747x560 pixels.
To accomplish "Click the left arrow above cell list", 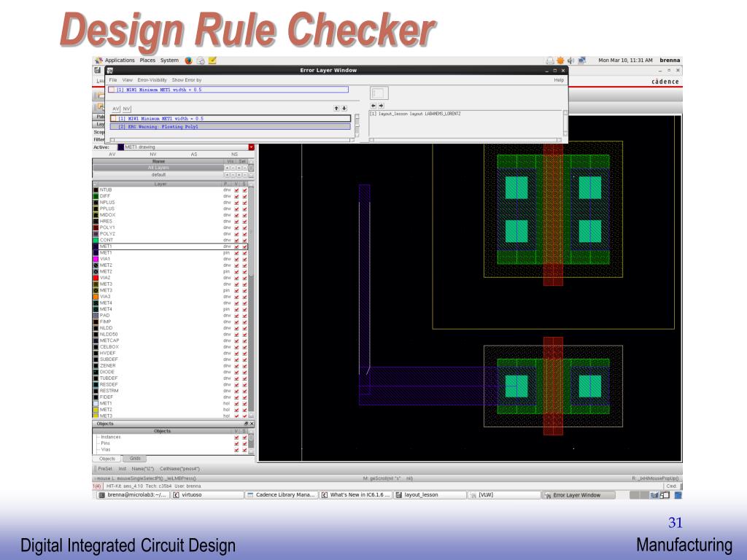I will point(373,106).
